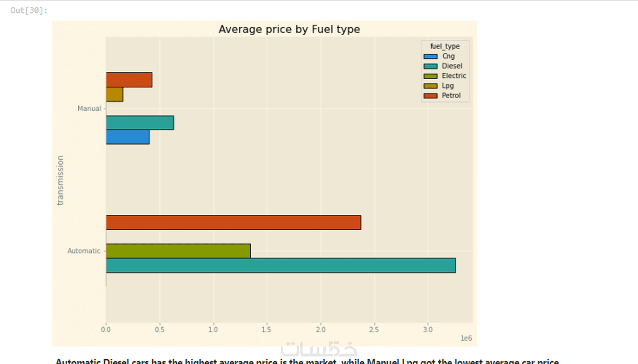
Task: Click the Manual Cng bar
Action: pyautogui.click(x=128, y=137)
